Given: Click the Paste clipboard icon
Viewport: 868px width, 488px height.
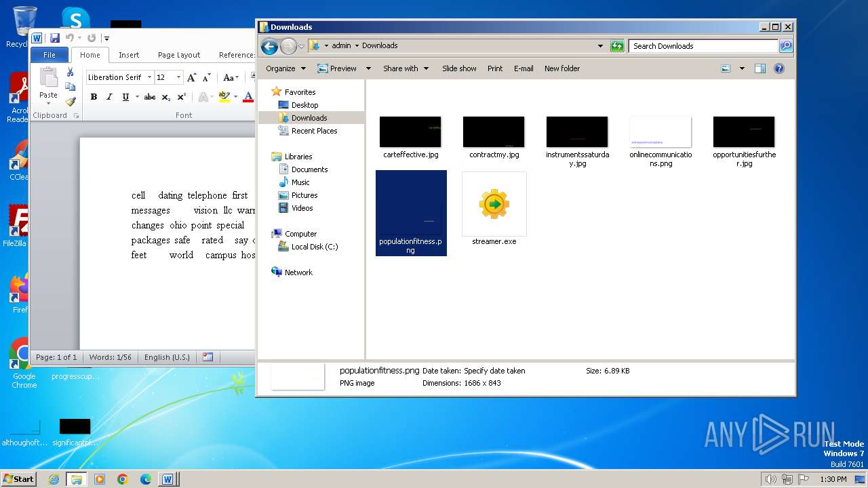Looking at the screenshot, I should click(x=48, y=78).
